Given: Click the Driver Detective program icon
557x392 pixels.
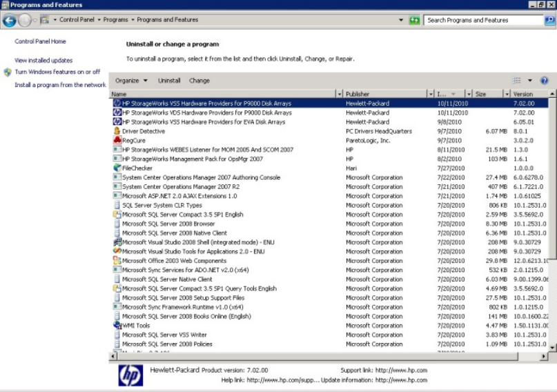Looking at the screenshot, I should pos(117,131).
